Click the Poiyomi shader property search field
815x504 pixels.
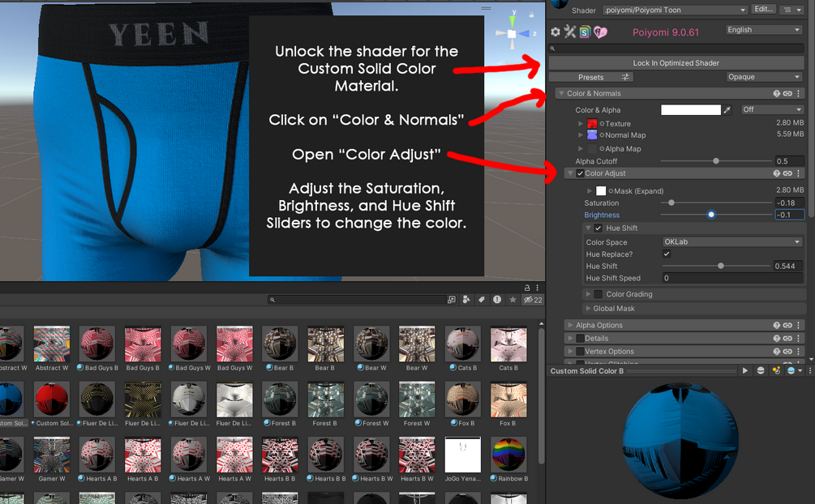tap(676, 49)
